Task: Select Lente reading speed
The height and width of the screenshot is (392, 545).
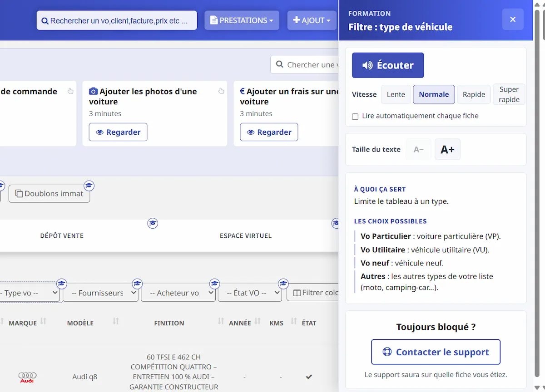Action: pos(396,94)
